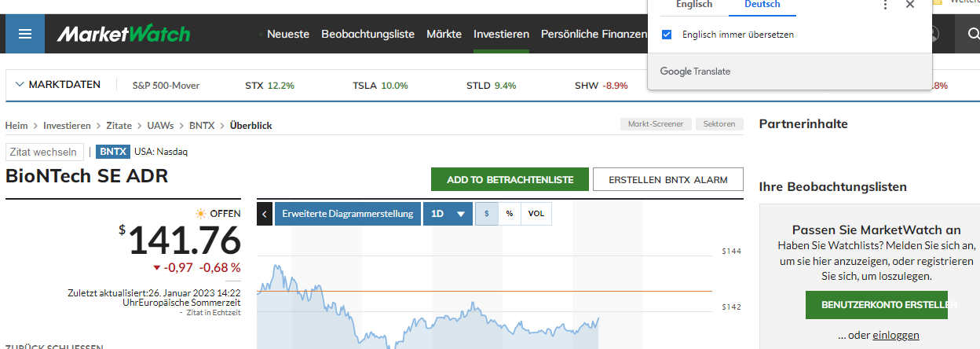Click the user profile icon

[933, 34]
